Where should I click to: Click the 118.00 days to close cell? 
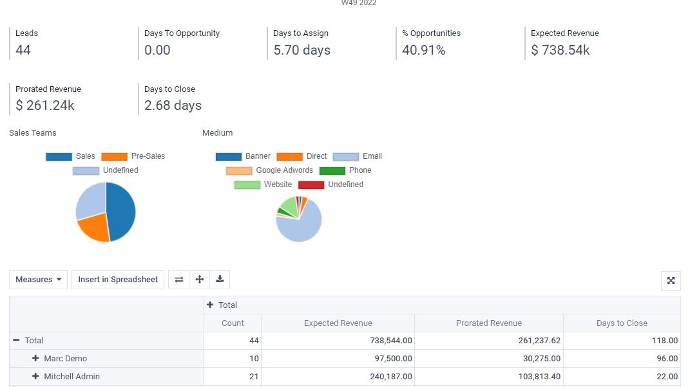click(622, 340)
